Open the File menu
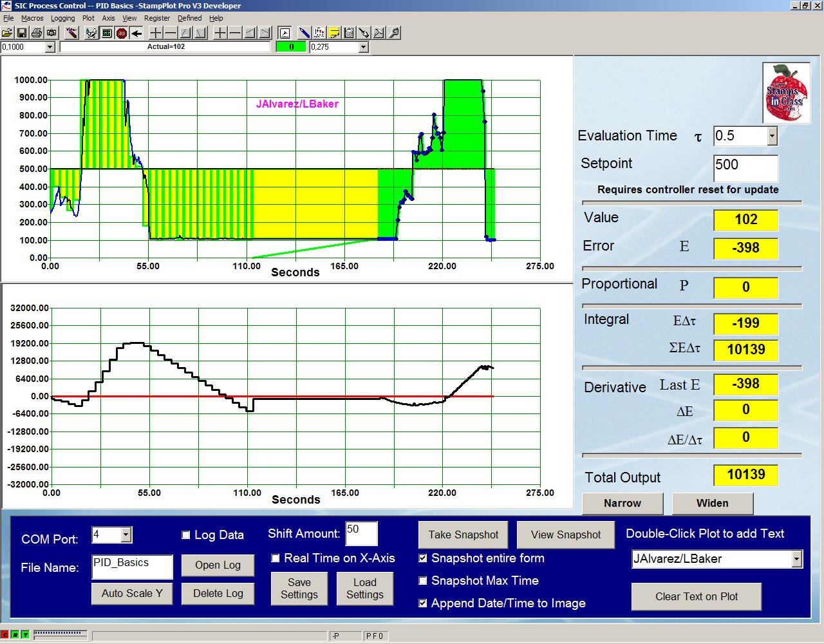824x644 pixels. coord(8,18)
